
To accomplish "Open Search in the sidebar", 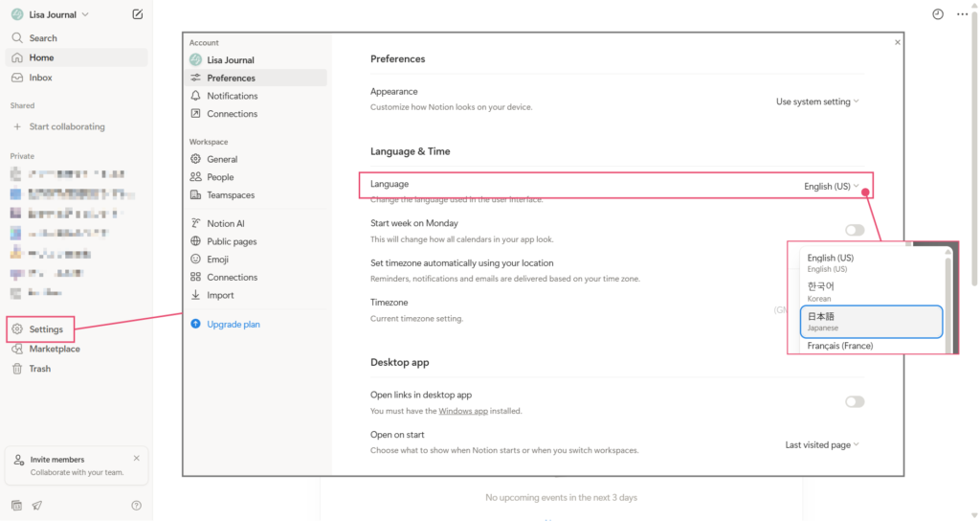I will [x=77, y=38].
